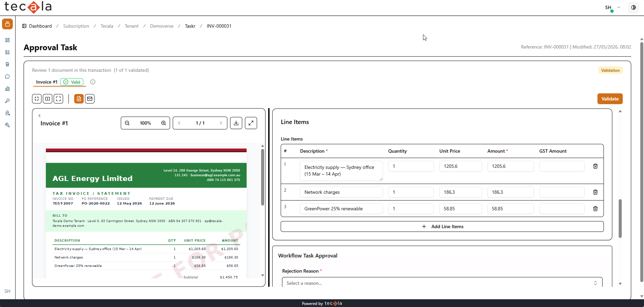The image size is (644, 307).
Task: Delete the GreenPower 25% renewable line item
Action: 595,209
